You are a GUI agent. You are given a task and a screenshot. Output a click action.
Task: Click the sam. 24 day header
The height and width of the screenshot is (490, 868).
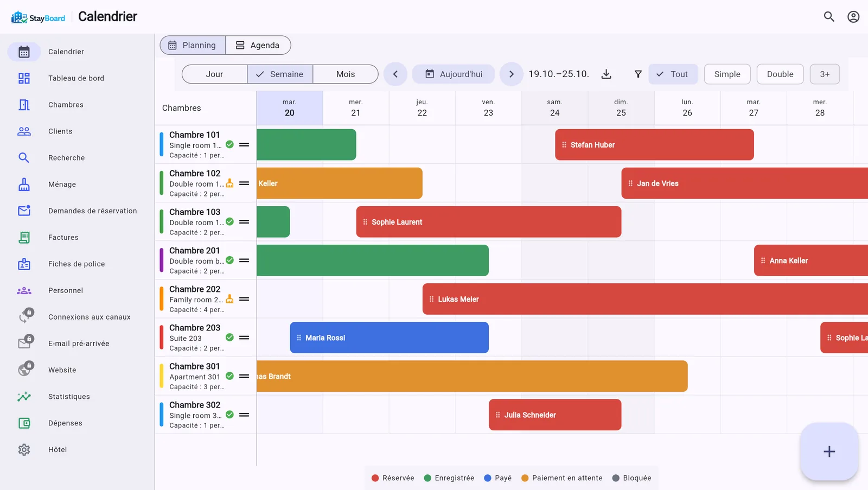(x=554, y=108)
